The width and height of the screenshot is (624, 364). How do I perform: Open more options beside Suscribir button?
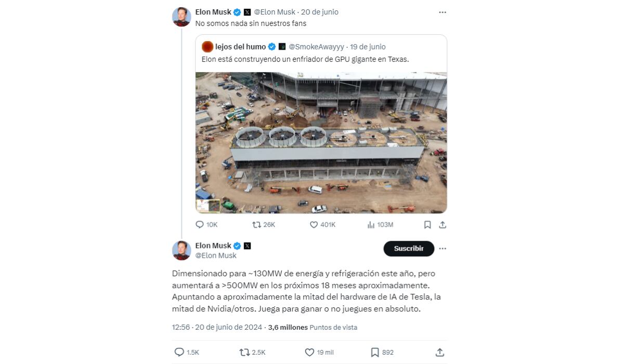click(443, 249)
